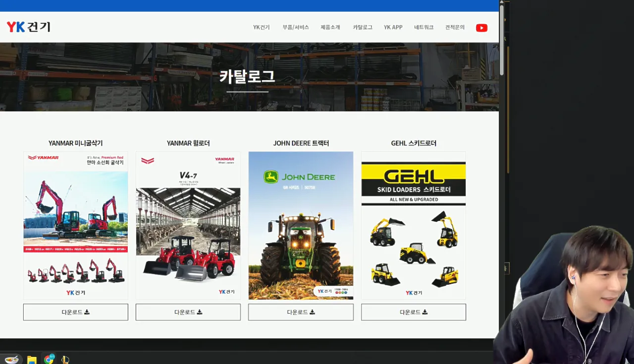Go to the 부품/서비스 menu
Screen dimensions: 634x364
(x=295, y=27)
